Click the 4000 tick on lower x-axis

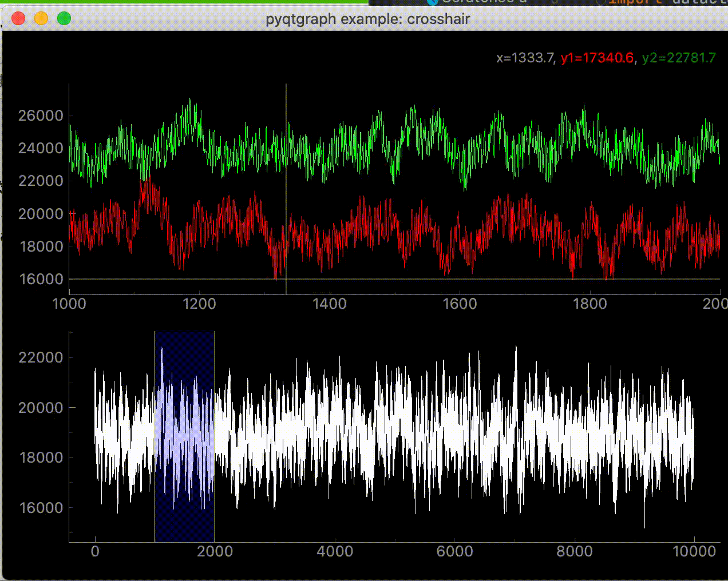[x=335, y=551]
